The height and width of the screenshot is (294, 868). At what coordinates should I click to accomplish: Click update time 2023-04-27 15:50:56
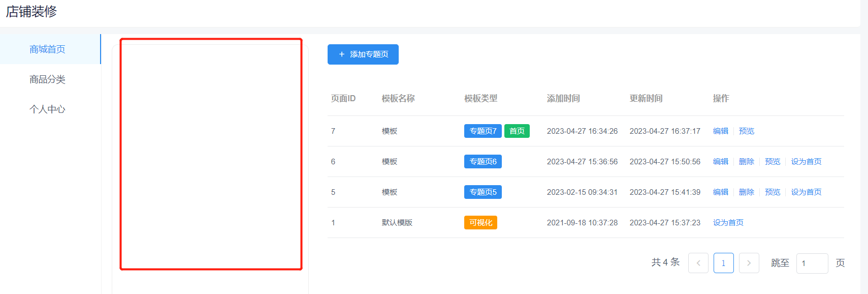tap(665, 162)
